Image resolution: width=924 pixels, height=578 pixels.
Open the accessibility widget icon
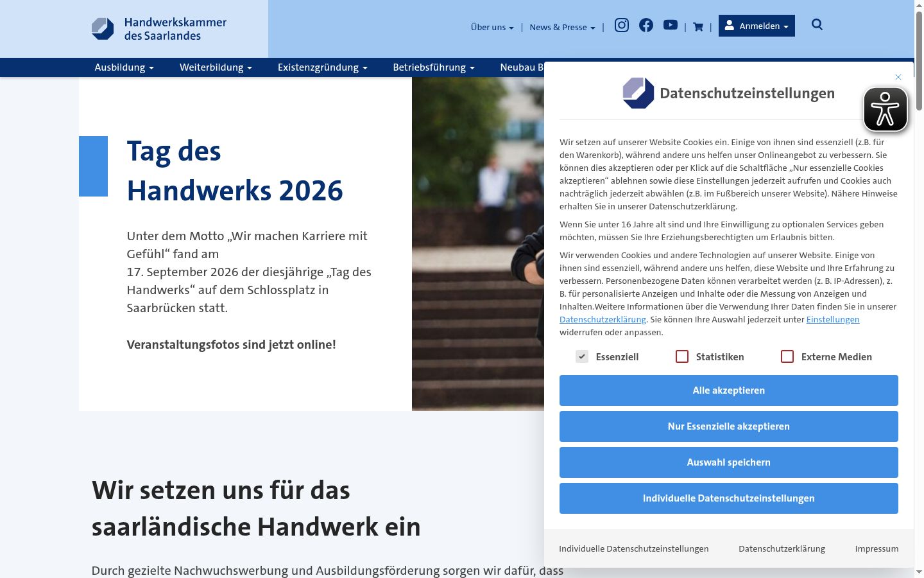click(x=886, y=109)
